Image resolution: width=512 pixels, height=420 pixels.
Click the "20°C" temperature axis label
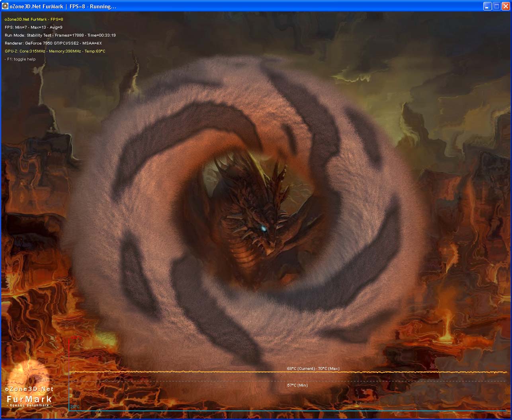(75, 407)
